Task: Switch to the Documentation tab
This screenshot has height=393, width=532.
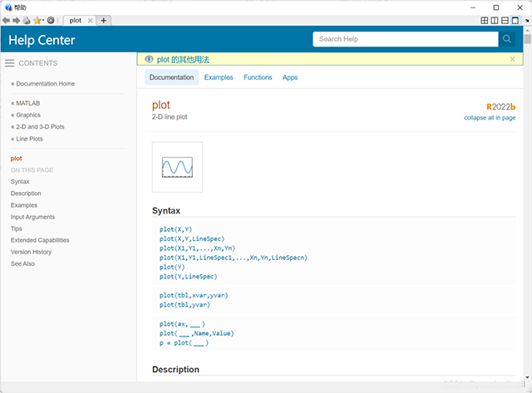Action: pyautogui.click(x=172, y=77)
